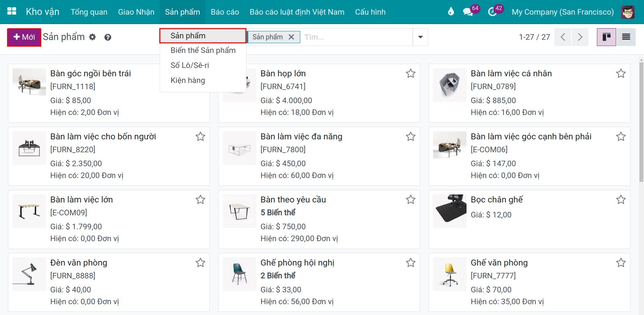Switch to list view
Image resolution: width=644 pixels, height=315 pixels.
(626, 37)
